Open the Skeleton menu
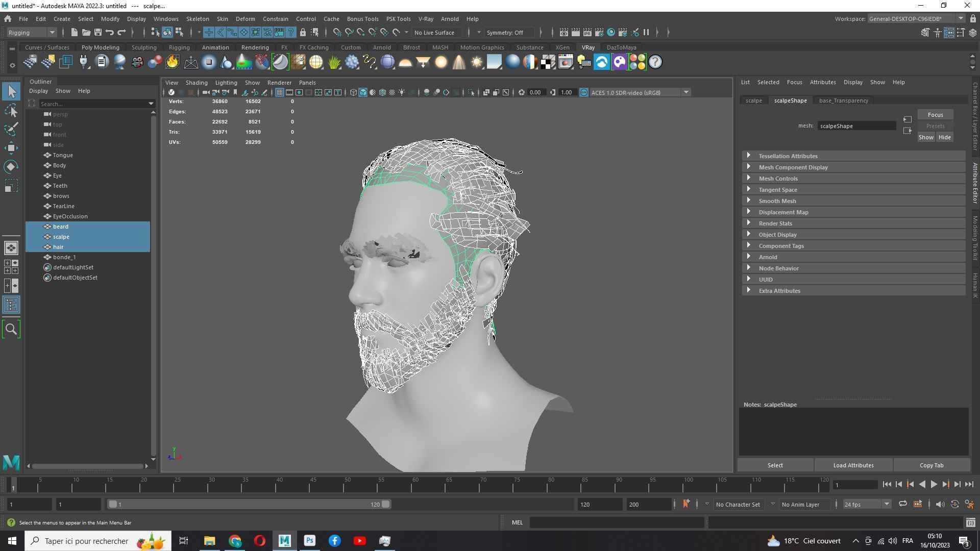980x551 pixels. 198,19
